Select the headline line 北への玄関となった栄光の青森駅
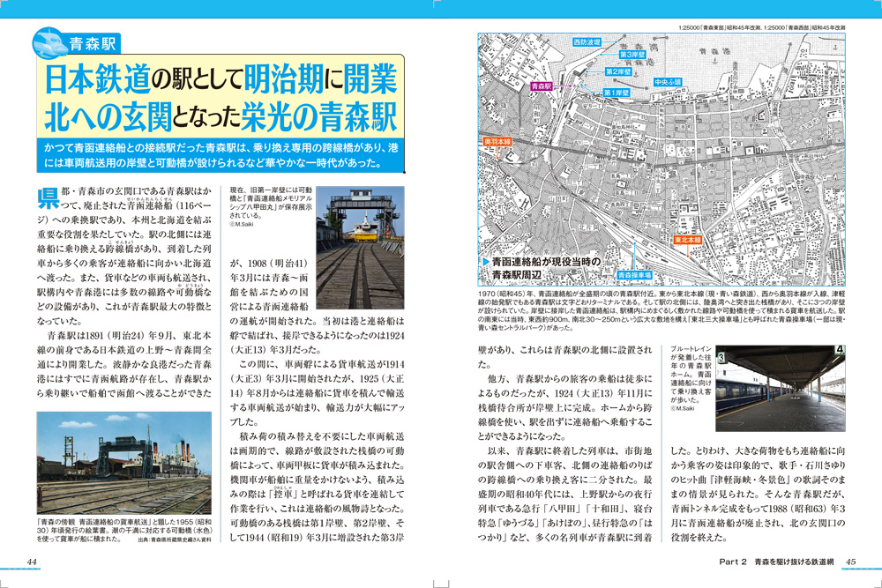The height and width of the screenshot is (588, 882). coord(220,116)
